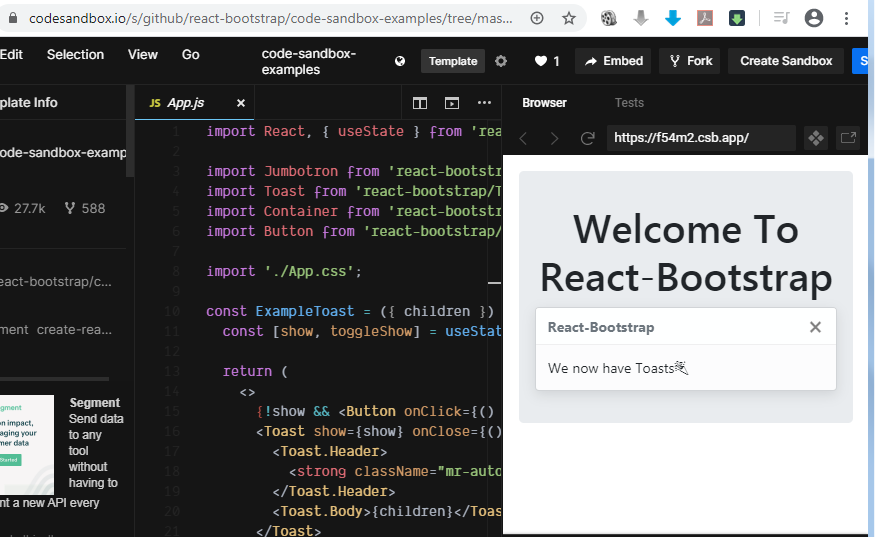Click the sidebar vertical scrollbar
875x537 pixels.
130,131
